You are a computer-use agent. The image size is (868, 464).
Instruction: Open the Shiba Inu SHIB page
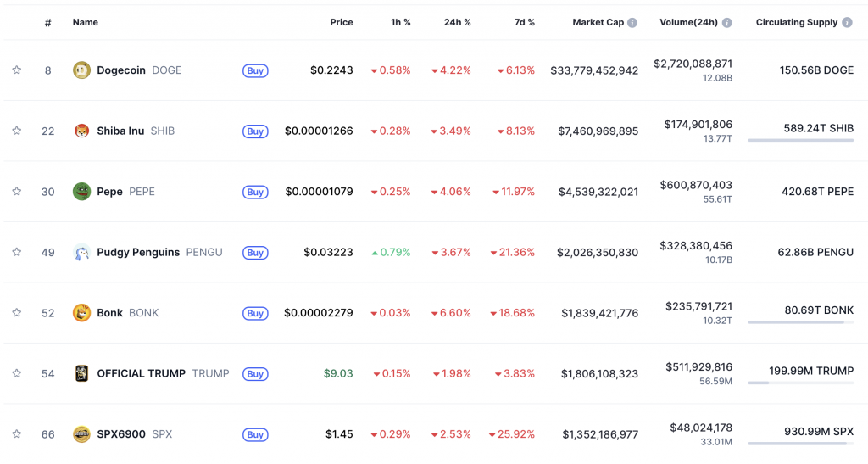point(136,131)
